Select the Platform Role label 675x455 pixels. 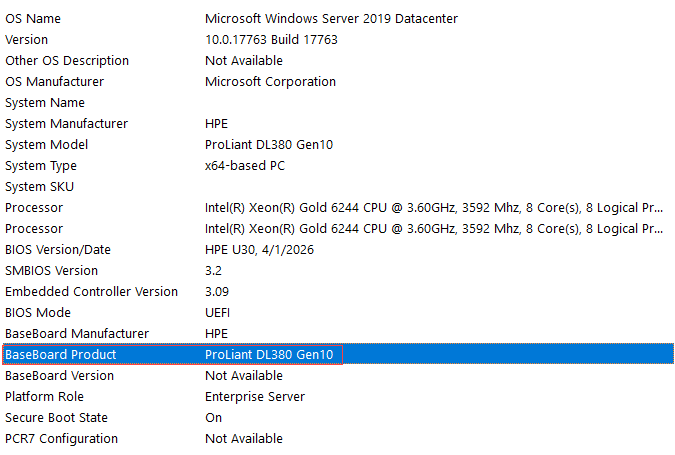tap(44, 397)
